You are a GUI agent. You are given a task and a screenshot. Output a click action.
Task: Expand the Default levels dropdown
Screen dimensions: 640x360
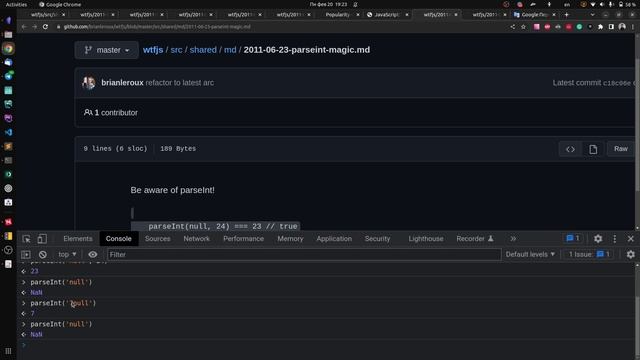(x=530, y=254)
